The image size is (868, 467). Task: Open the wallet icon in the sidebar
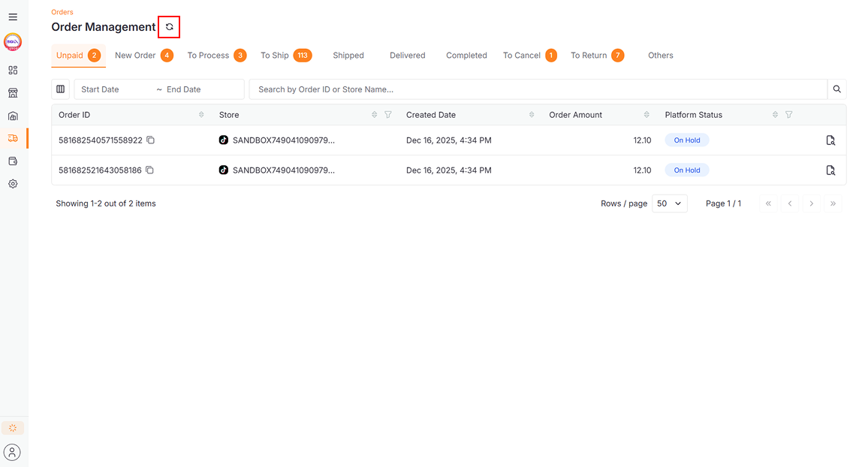[13, 161]
